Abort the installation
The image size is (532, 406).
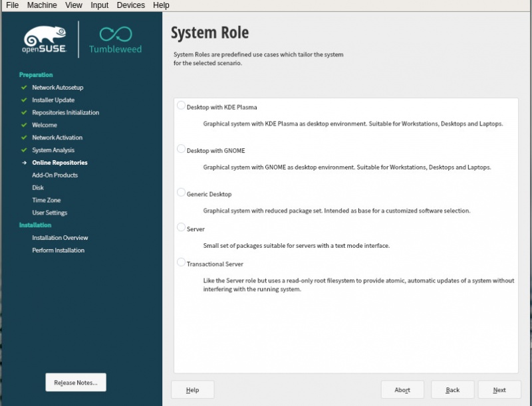402,390
